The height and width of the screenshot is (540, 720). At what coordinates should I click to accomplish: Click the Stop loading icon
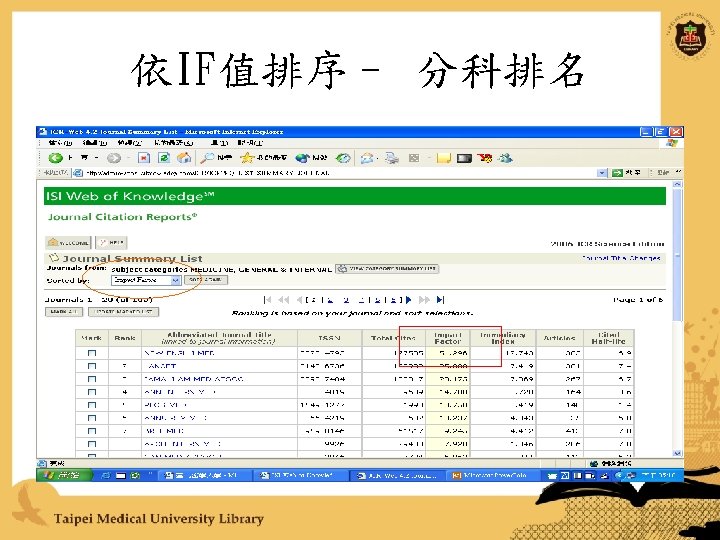coord(144,158)
